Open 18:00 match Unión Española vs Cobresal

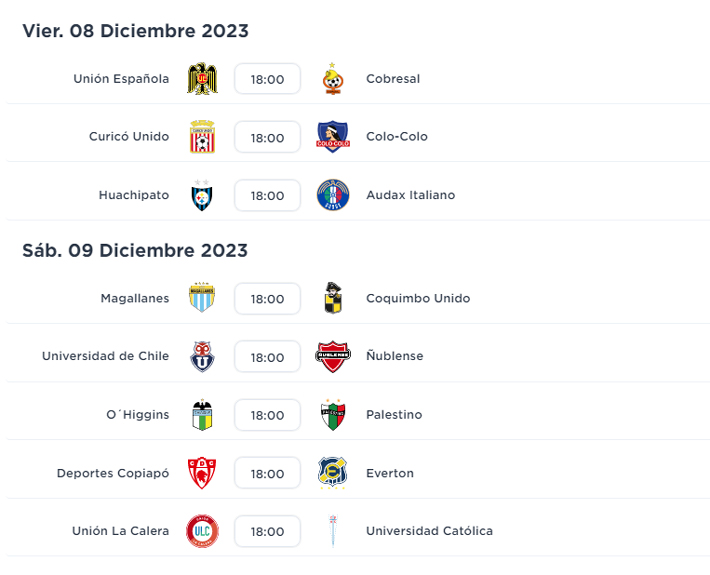pos(267,80)
